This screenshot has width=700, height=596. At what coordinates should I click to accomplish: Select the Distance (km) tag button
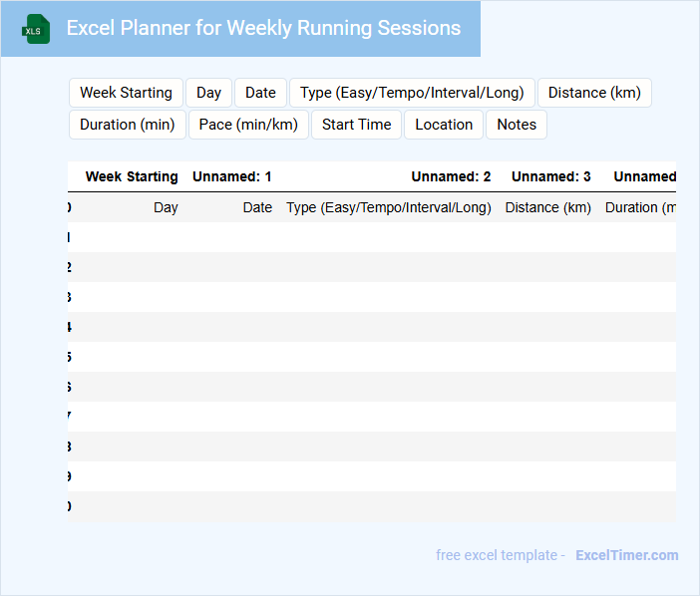pos(594,93)
